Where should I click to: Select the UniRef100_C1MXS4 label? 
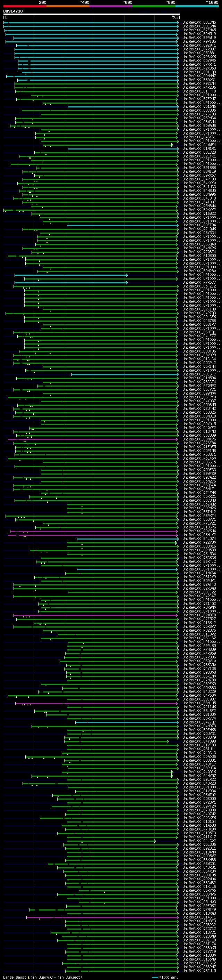tap(199, 573)
